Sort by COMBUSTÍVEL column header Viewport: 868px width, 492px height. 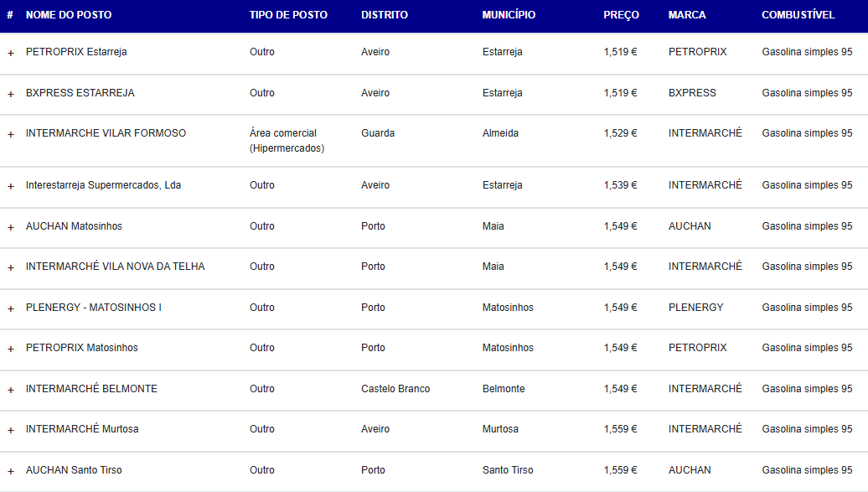pyautogui.click(x=798, y=15)
